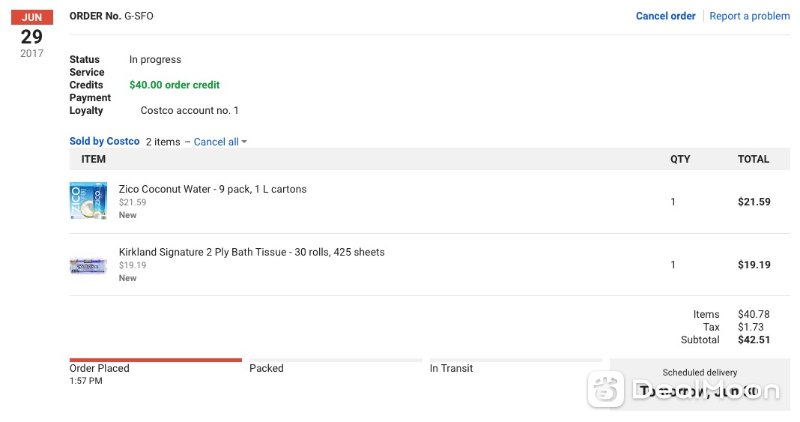The height and width of the screenshot is (422, 800).
Task: Open the Sold by Costco seller link
Action: tap(104, 142)
